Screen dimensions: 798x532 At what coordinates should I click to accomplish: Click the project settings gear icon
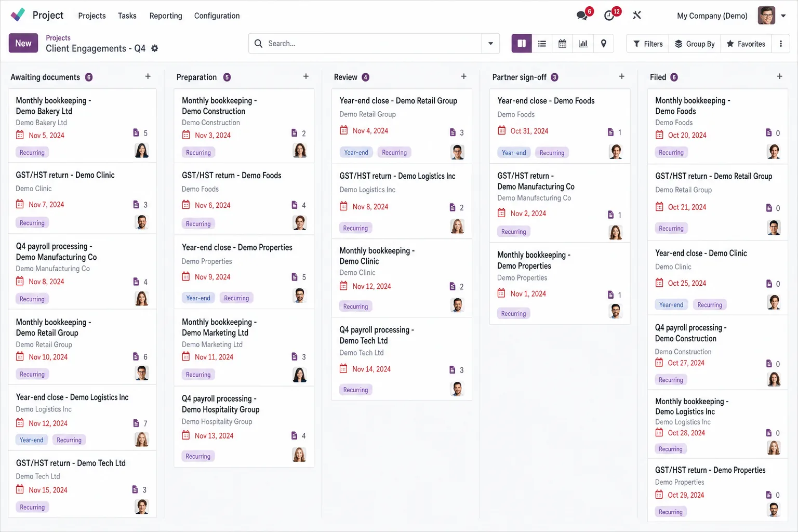[x=154, y=48]
